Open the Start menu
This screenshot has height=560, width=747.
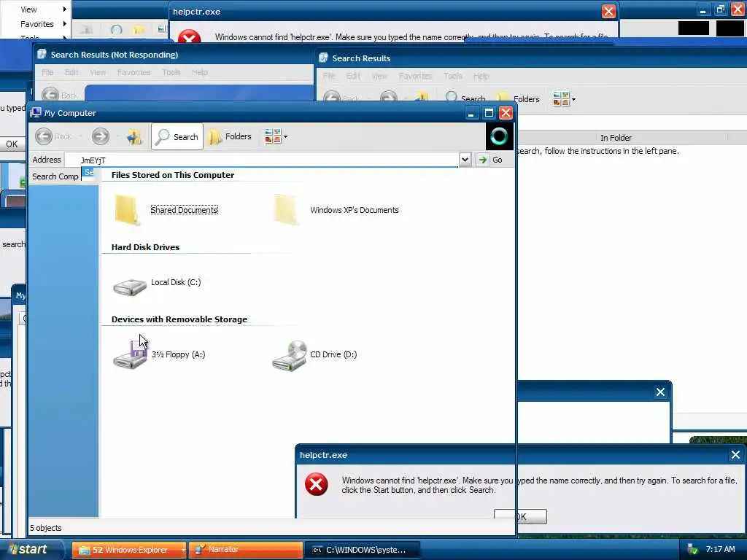pos(31,550)
